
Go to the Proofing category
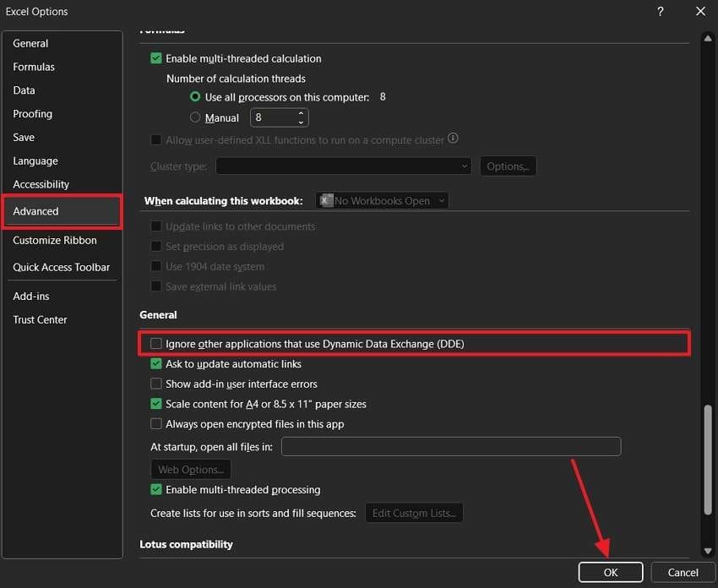[32, 114]
